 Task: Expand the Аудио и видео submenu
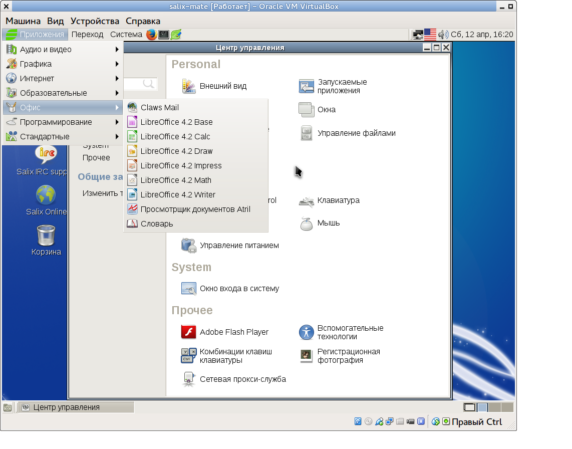tap(63, 49)
